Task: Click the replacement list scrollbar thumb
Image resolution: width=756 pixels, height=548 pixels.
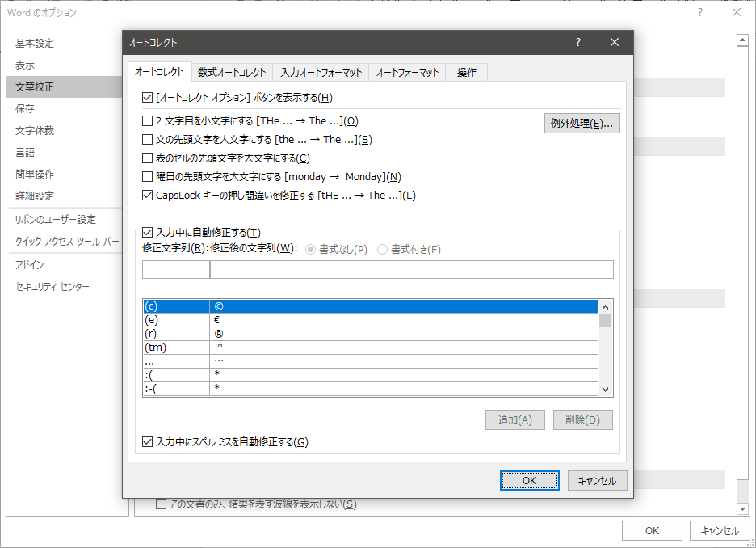Action: pyautogui.click(x=606, y=320)
